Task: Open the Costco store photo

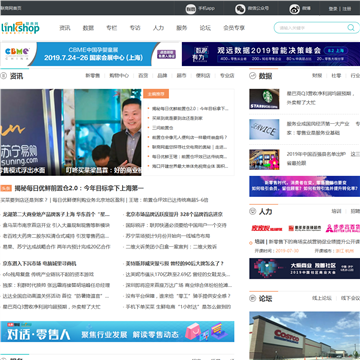Action: coord(305,336)
